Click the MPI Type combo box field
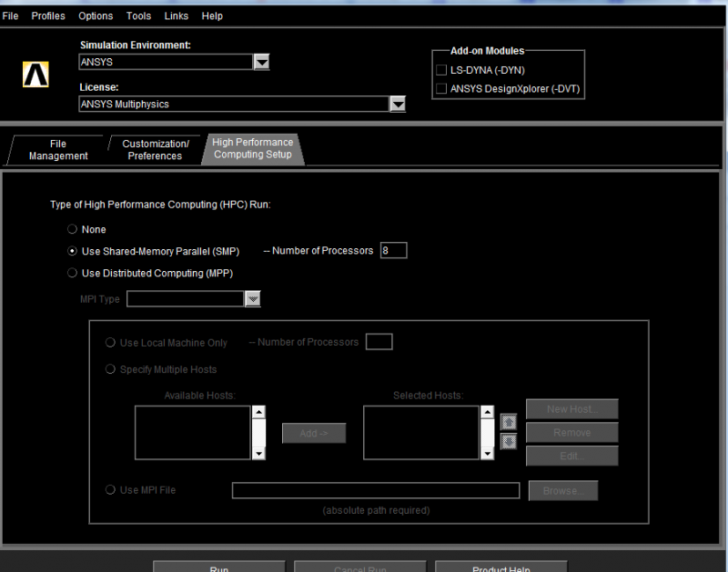 [x=186, y=299]
